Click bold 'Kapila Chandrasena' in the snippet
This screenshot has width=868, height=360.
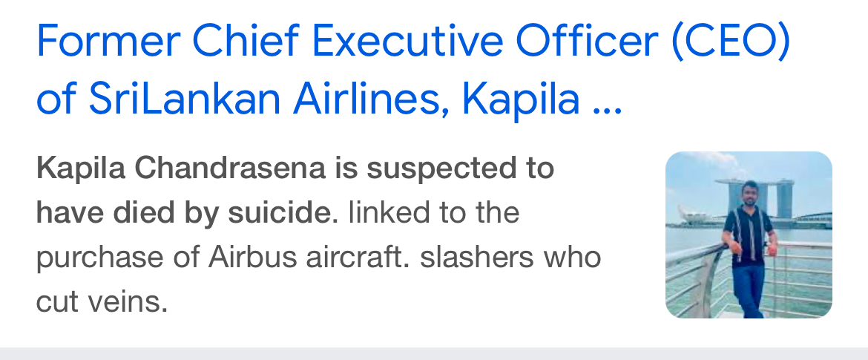pyautogui.click(x=180, y=168)
